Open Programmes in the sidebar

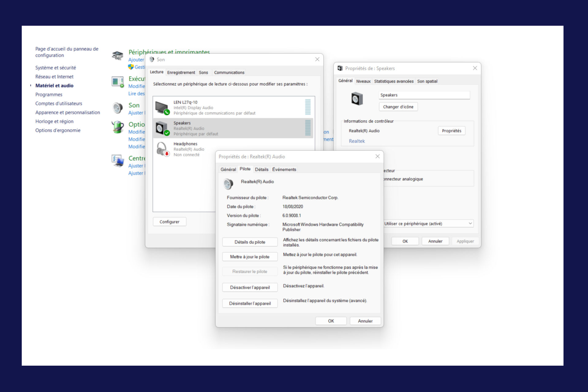click(x=49, y=94)
